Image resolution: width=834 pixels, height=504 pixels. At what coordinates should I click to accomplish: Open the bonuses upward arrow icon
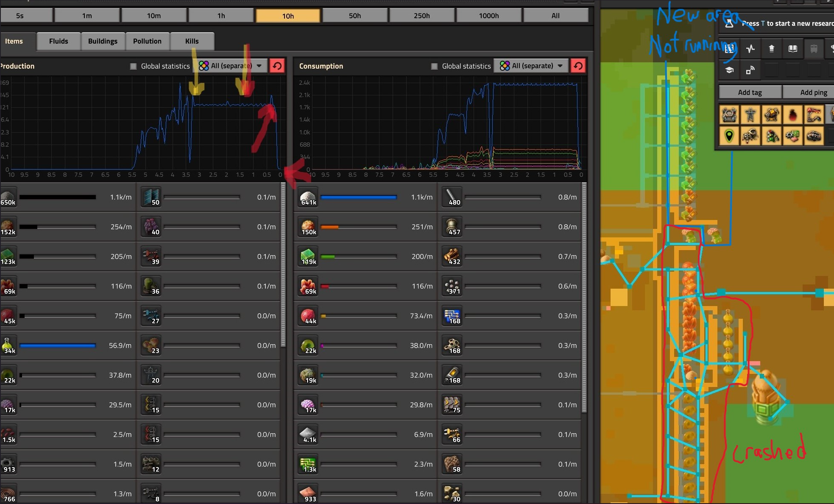coord(772,48)
